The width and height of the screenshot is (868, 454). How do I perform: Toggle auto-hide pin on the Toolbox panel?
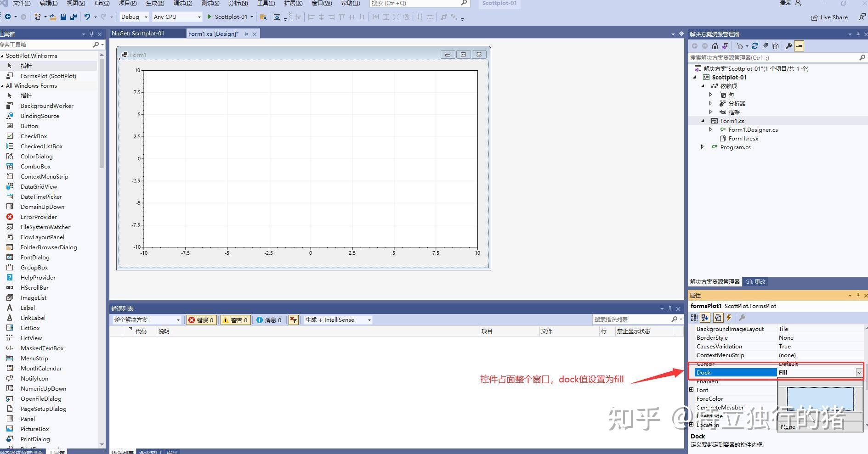coord(91,34)
